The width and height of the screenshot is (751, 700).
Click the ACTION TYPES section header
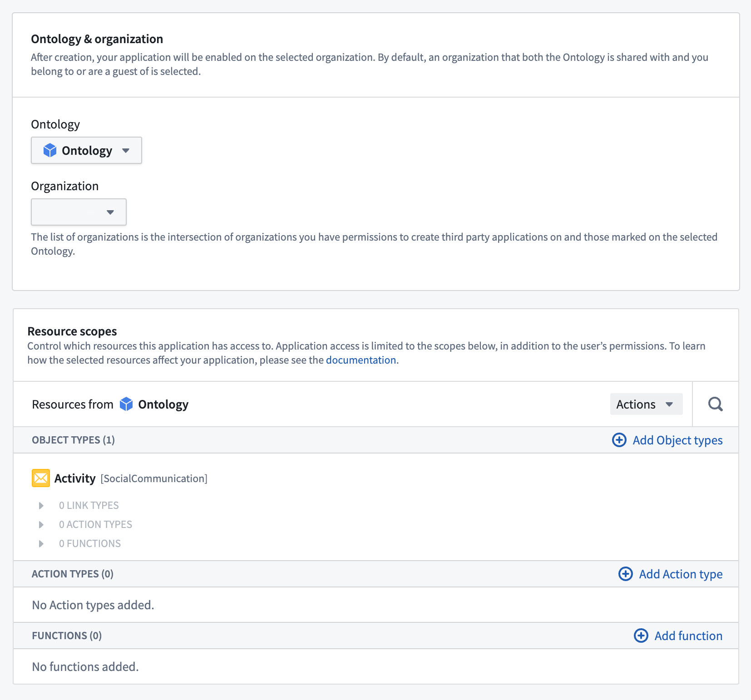tap(72, 574)
